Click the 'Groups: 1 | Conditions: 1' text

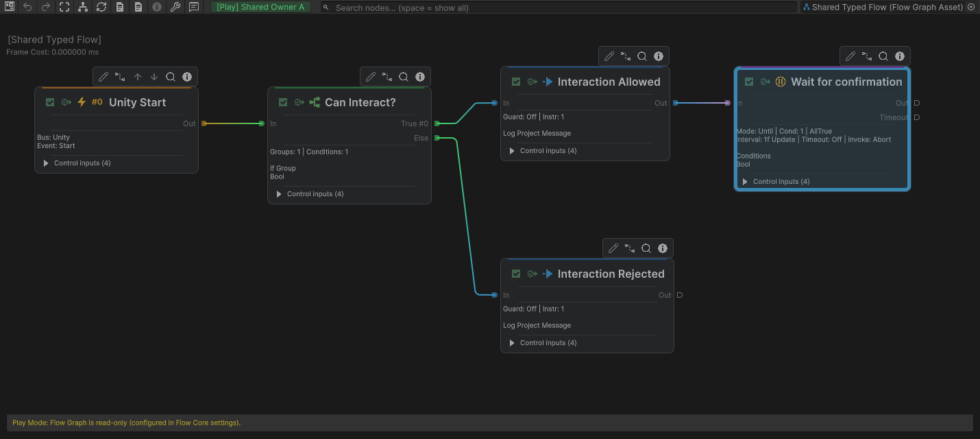click(309, 152)
